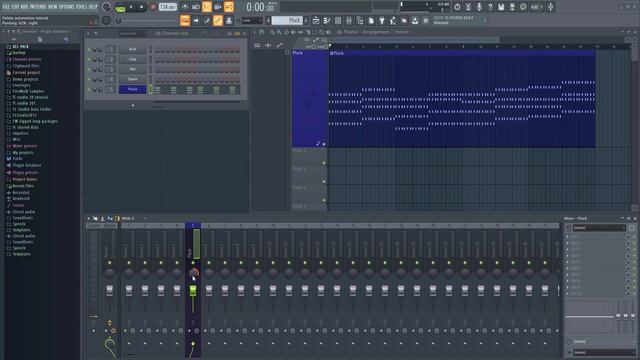Open the piano roll view icon
Image resolution: width=640 pixels, height=360 pixels.
click(327, 20)
